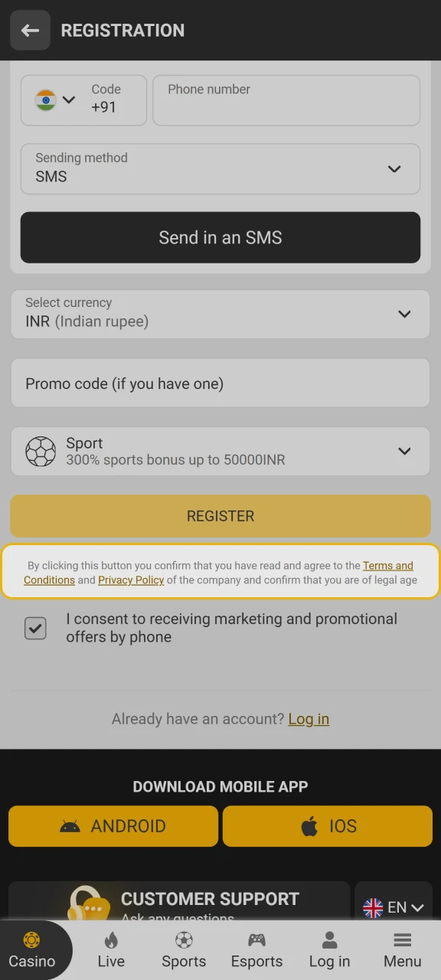441x980 pixels.
Task: Expand the Sending method dropdown
Action: tap(394, 169)
